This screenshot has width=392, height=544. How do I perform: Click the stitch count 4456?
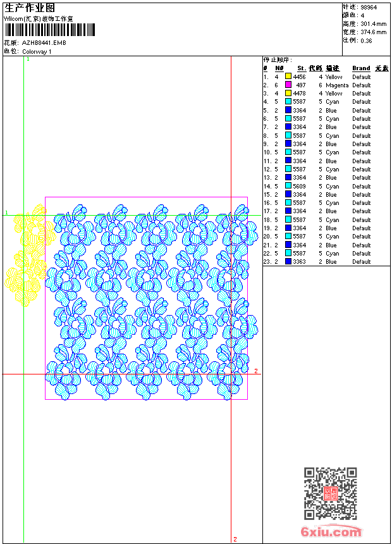(300, 77)
